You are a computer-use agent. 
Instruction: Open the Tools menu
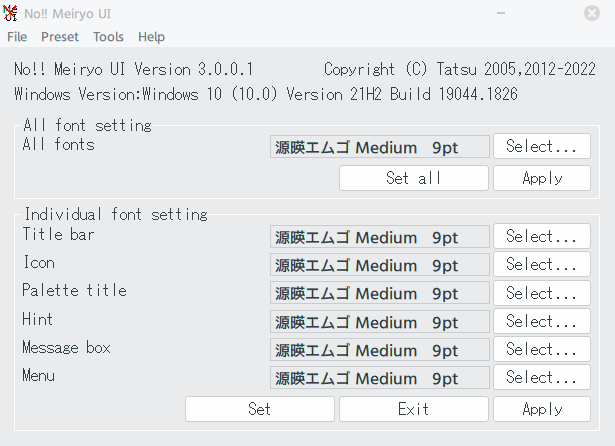click(108, 37)
